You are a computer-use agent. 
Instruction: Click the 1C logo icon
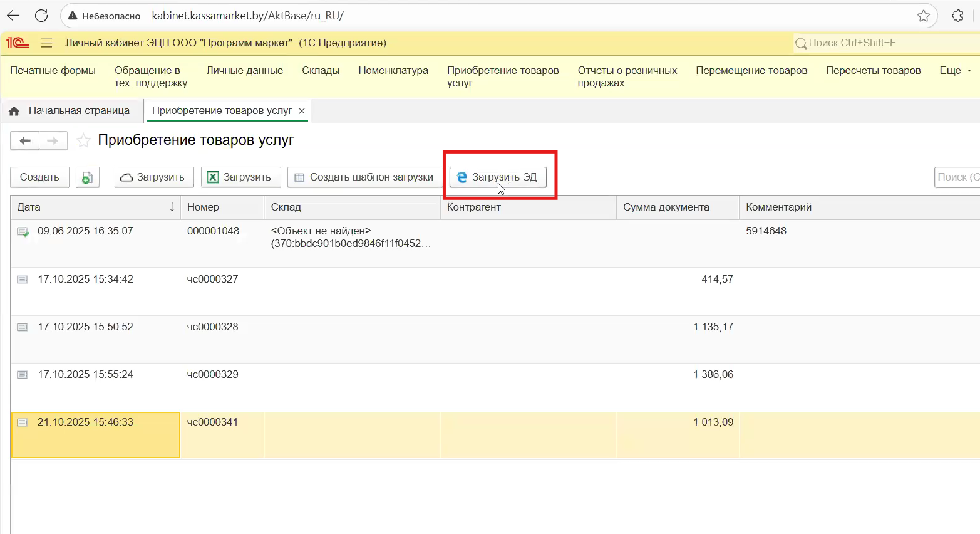pyautogui.click(x=18, y=43)
